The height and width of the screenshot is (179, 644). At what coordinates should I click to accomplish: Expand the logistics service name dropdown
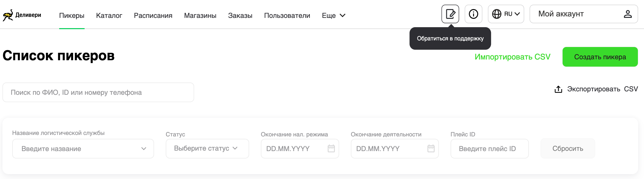pyautogui.click(x=144, y=149)
